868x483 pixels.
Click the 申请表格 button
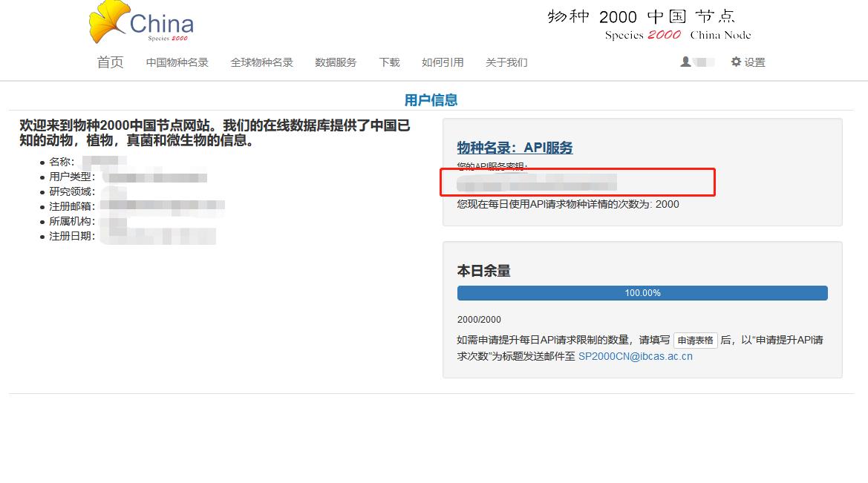[x=695, y=341]
